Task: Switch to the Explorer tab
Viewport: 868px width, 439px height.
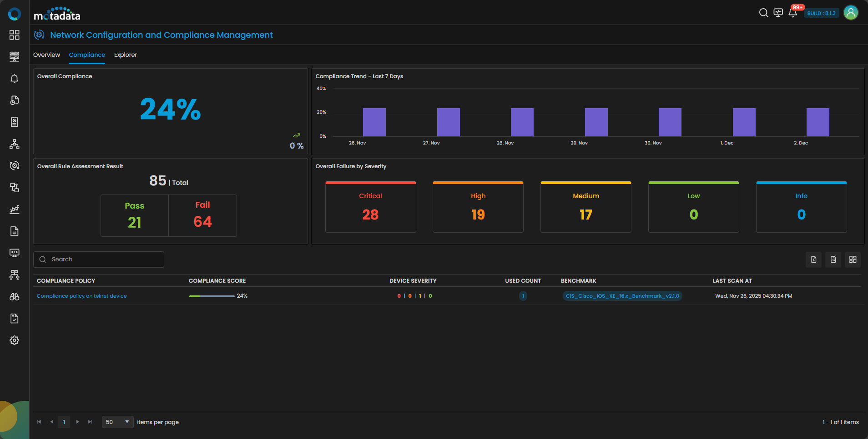Action: tap(126, 55)
